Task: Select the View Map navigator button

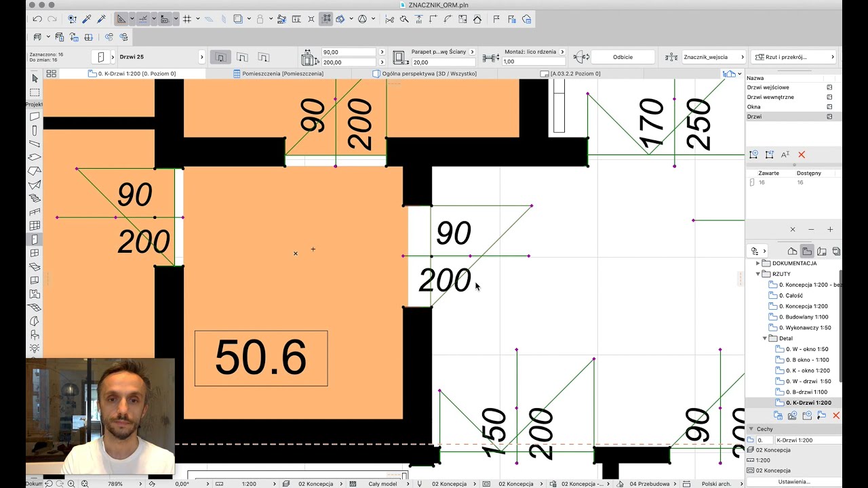Action: (806, 251)
